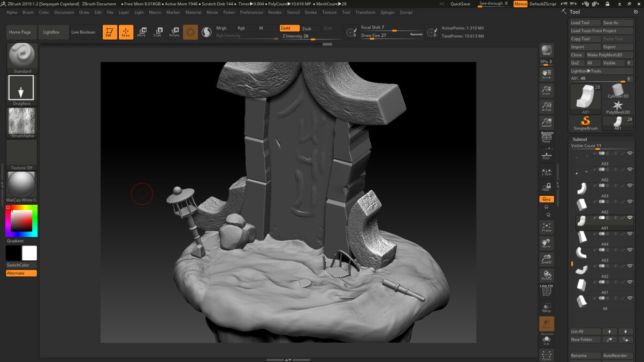Toggle Transp transparency on the right shelf
Screen dimensions: 644x362
[546, 306]
